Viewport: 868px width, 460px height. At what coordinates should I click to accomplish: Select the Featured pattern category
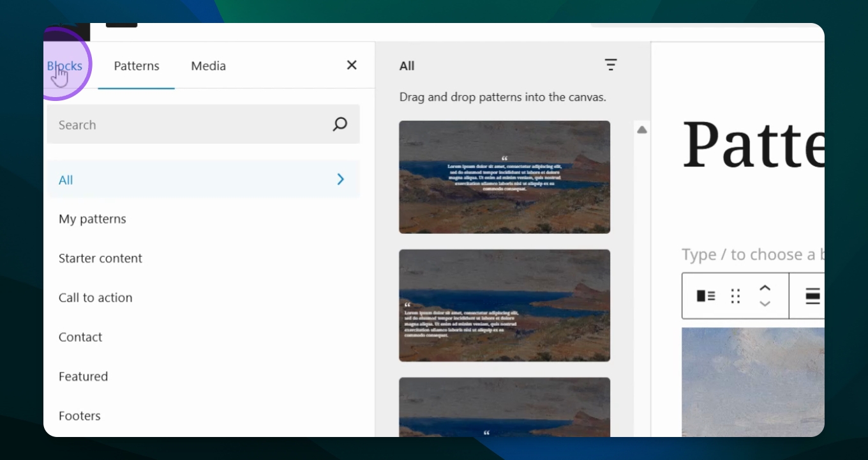(83, 376)
